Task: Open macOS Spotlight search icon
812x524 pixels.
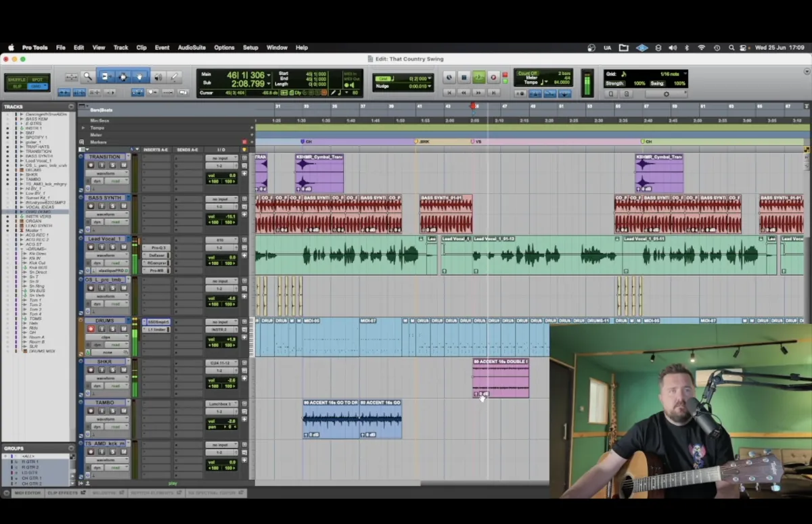Action: click(x=731, y=48)
